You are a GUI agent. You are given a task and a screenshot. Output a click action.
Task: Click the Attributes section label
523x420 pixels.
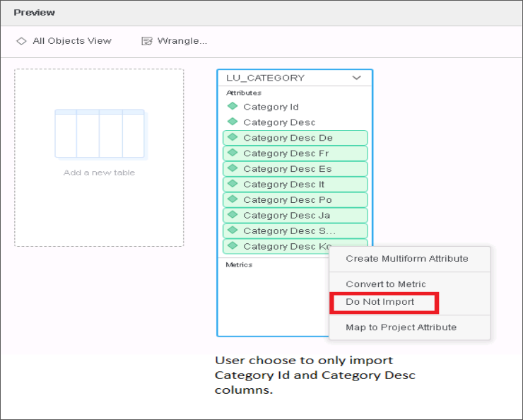click(244, 93)
